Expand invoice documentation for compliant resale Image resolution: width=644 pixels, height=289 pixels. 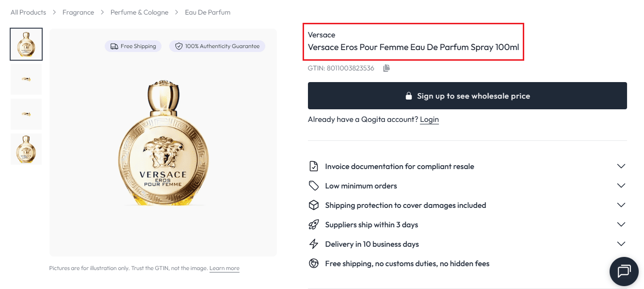point(621,166)
